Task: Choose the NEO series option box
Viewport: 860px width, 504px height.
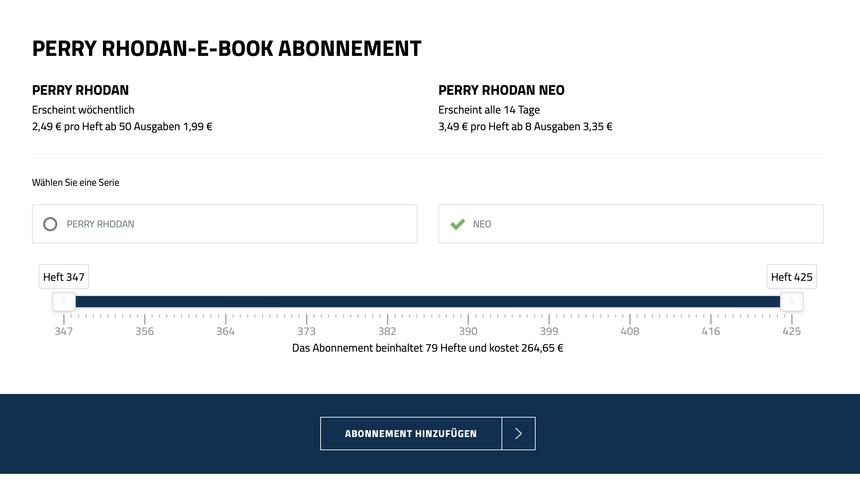Action: (x=631, y=224)
